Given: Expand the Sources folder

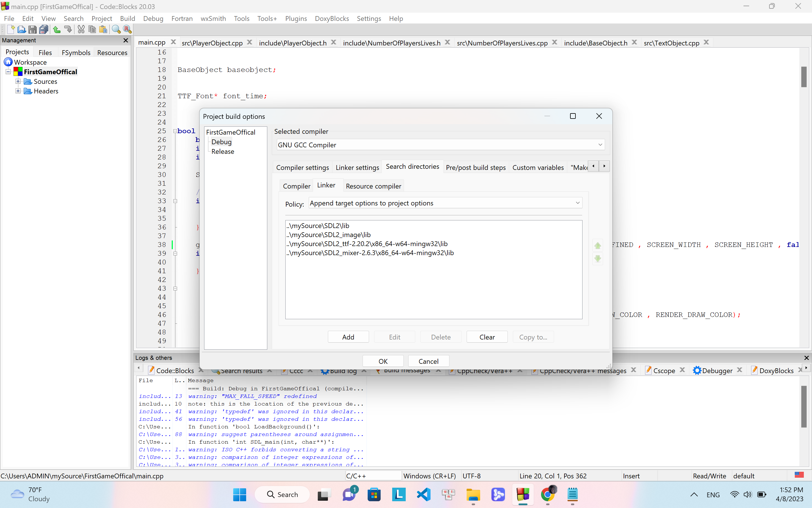Looking at the screenshot, I should tap(18, 81).
